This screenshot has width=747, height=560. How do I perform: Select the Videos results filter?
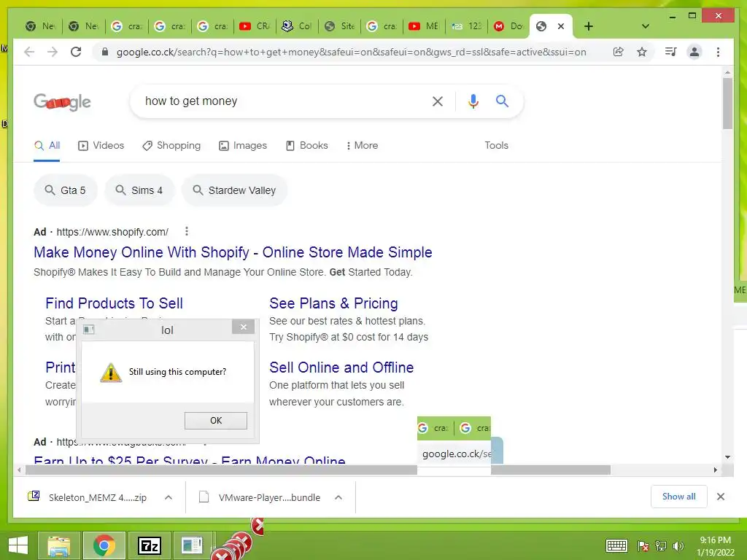click(101, 145)
